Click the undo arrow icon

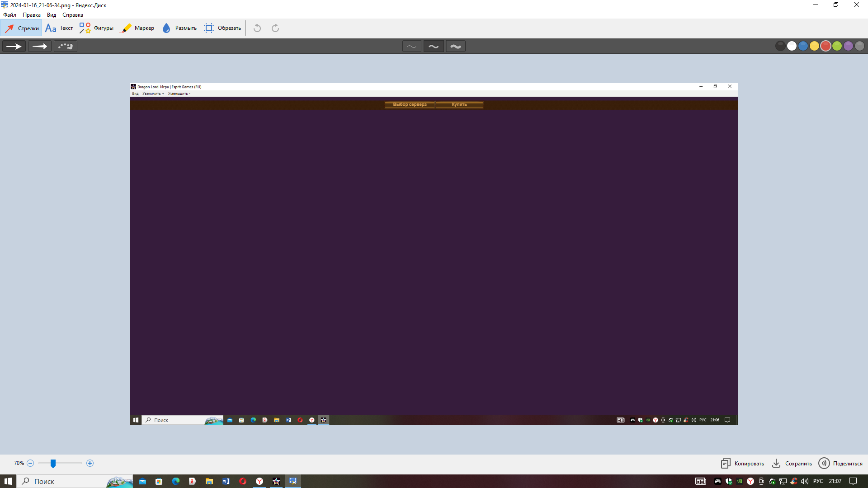pos(257,28)
